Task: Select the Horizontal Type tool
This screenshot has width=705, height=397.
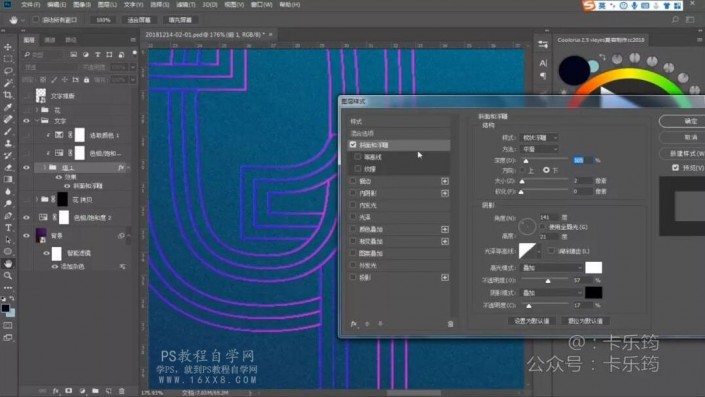Action: click(x=8, y=228)
